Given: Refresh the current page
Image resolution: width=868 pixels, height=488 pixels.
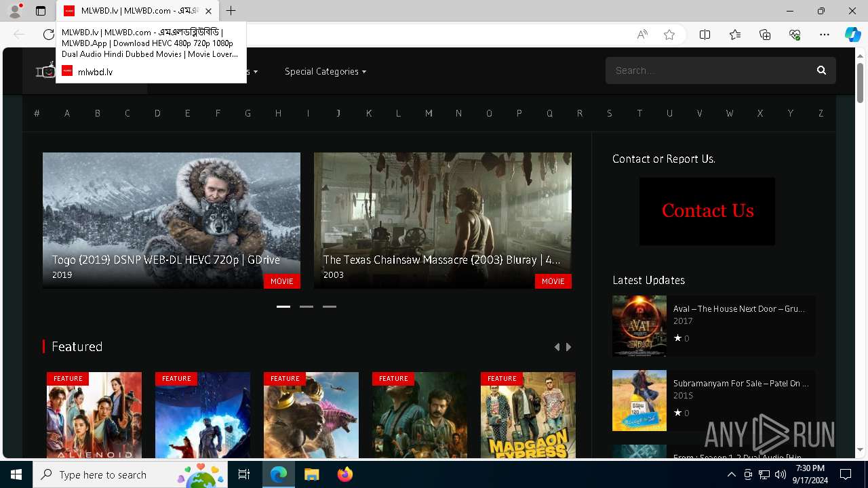Looking at the screenshot, I should click(x=49, y=35).
